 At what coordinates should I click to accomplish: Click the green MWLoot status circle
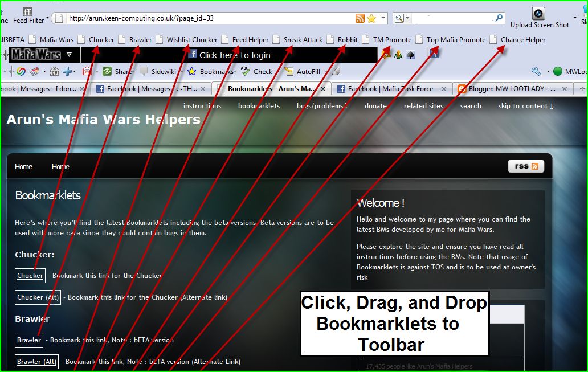point(558,71)
